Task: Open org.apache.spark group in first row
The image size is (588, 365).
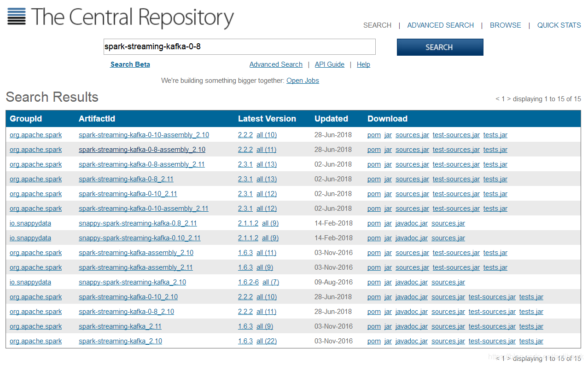Action: coord(35,135)
